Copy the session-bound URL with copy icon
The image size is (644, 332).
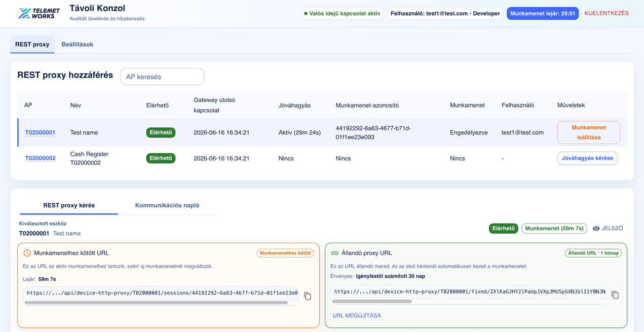click(308, 296)
